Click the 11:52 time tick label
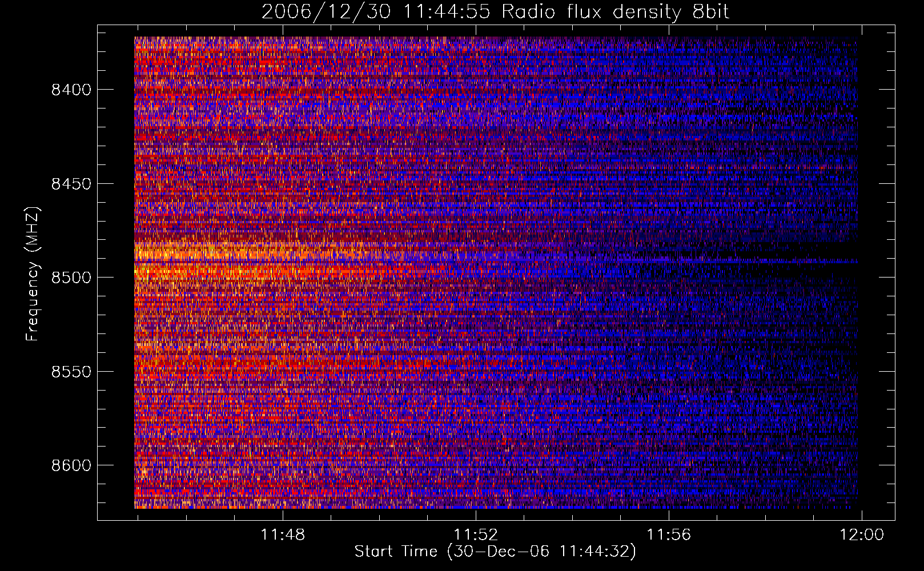This screenshot has width=924, height=571. (x=476, y=535)
